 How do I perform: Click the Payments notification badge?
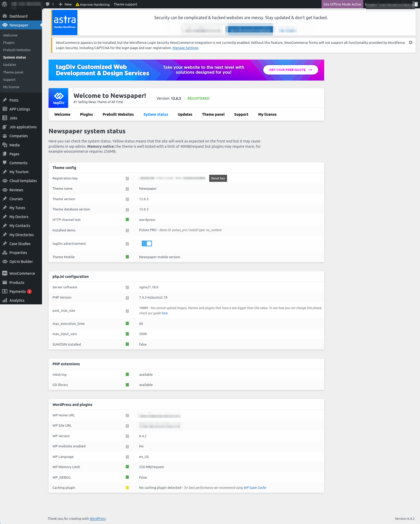pos(30,292)
